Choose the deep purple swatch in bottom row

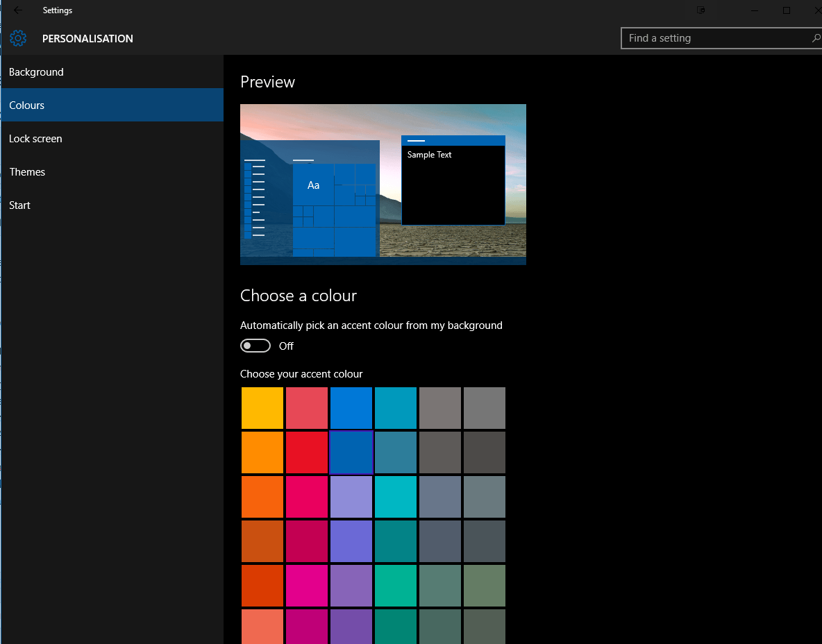[351, 627]
